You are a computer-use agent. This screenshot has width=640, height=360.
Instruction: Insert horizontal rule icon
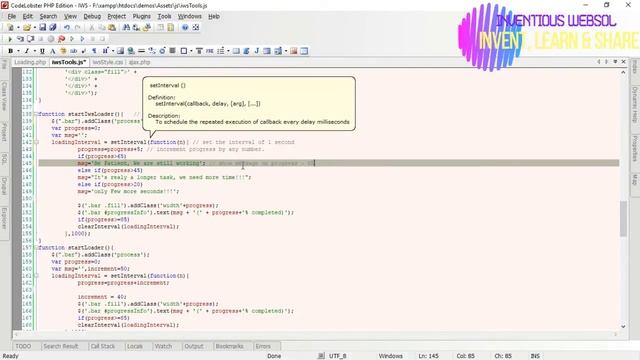(141, 51)
